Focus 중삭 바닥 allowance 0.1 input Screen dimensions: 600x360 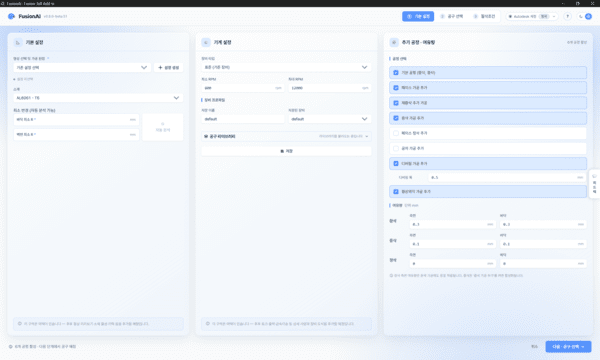click(x=543, y=244)
